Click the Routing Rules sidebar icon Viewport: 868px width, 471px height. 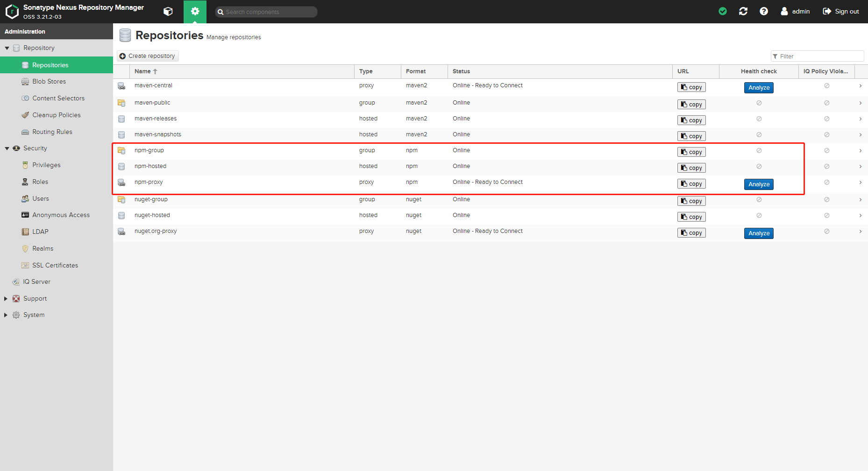(25, 132)
